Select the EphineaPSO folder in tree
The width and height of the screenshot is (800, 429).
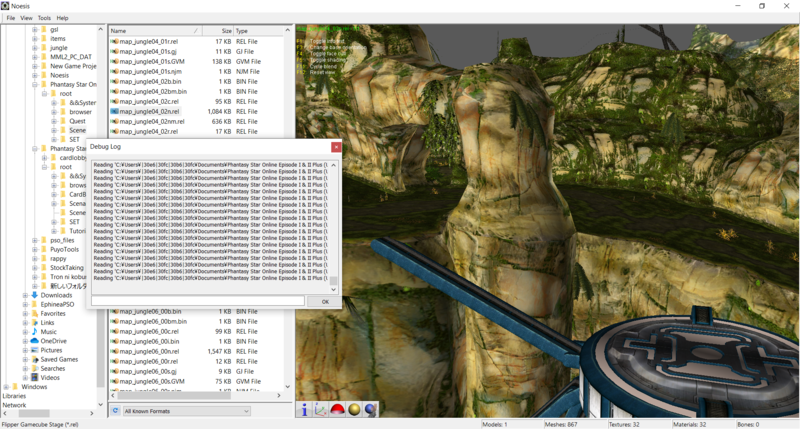(x=57, y=304)
